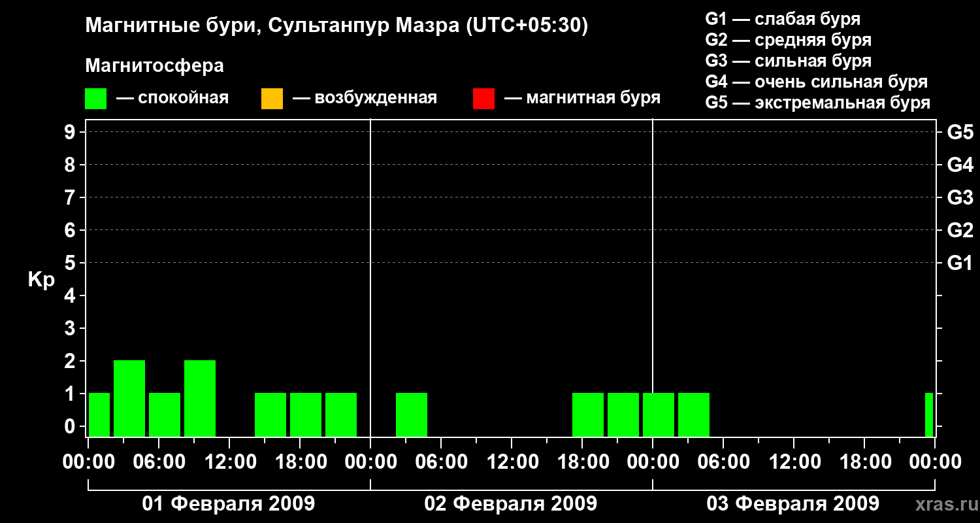Click the '12:00' time label for 01 Февраля
Screen dimensions: 980x523
click(x=229, y=462)
